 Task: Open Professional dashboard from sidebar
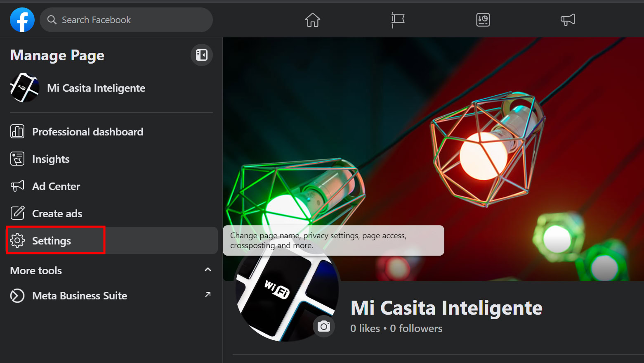click(111, 132)
